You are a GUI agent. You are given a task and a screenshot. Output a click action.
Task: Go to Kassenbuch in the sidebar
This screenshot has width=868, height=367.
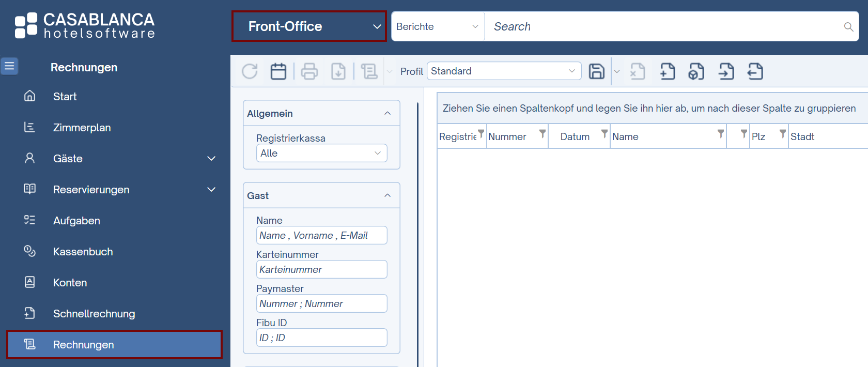[83, 252]
